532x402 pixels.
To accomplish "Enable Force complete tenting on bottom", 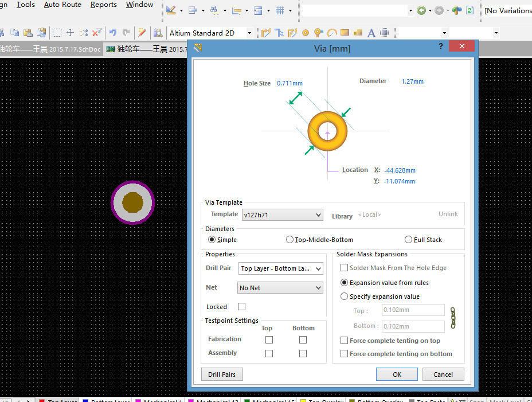I will pyautogui.click(x=344, y=354).
